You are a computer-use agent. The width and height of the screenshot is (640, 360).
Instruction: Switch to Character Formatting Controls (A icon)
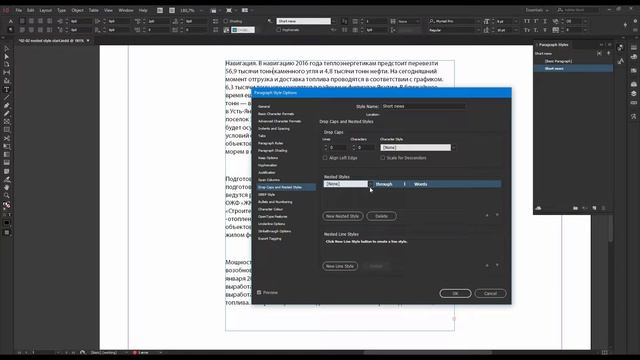[x=11, y=21]
